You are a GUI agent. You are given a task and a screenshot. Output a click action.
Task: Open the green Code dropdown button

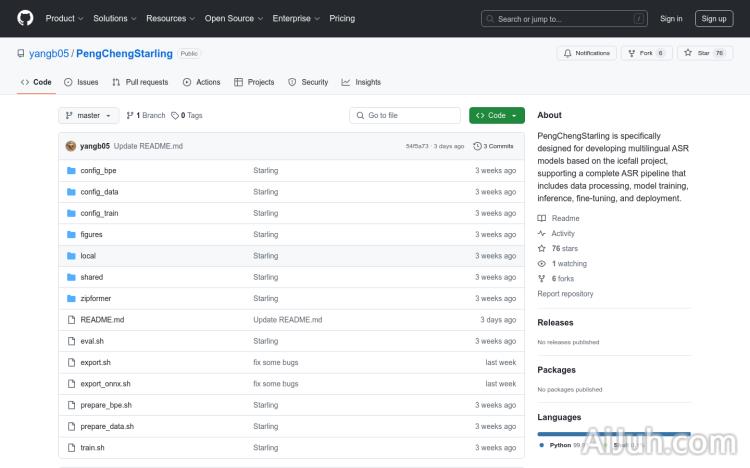[x=496, y=116]
